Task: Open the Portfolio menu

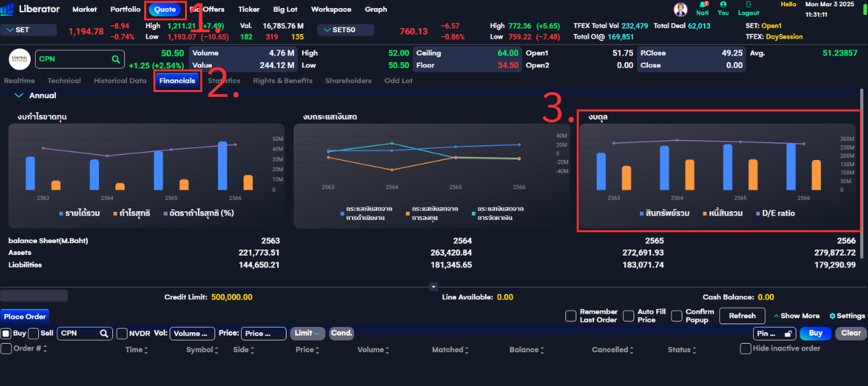Action: (x=125, y=9)
